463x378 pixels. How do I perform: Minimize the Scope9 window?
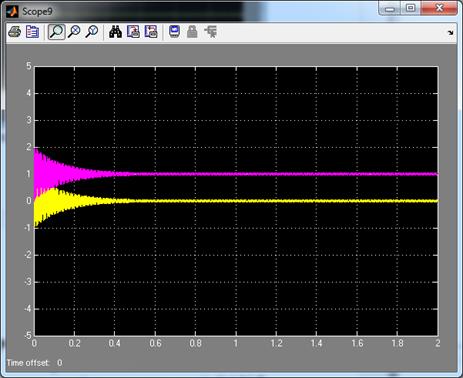click(390, 8)
